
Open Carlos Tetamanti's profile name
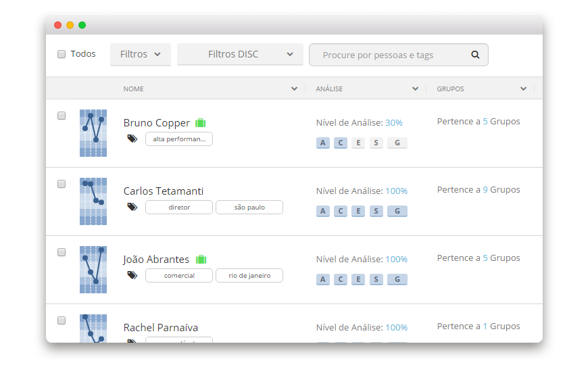[x=164, y=191]
